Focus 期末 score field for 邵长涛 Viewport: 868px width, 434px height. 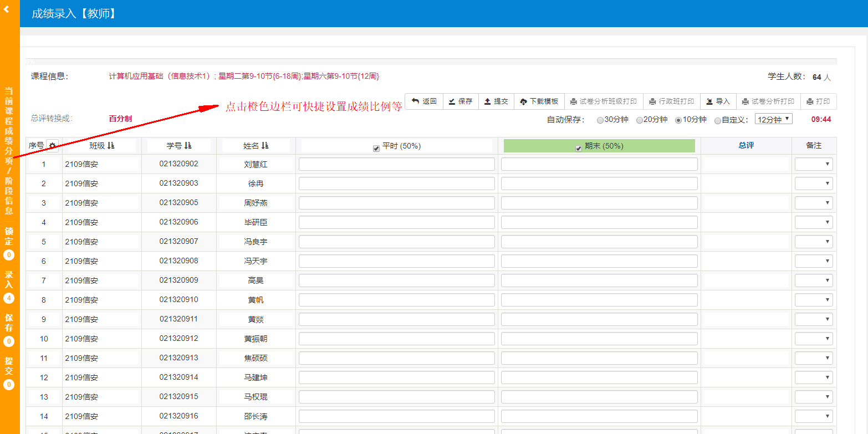coord(599,416)
